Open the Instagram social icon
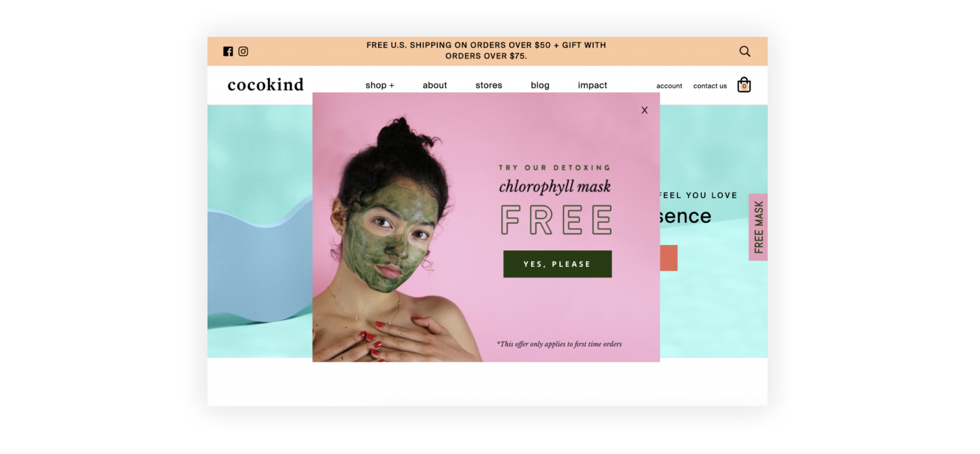 [x=243, y=51]
